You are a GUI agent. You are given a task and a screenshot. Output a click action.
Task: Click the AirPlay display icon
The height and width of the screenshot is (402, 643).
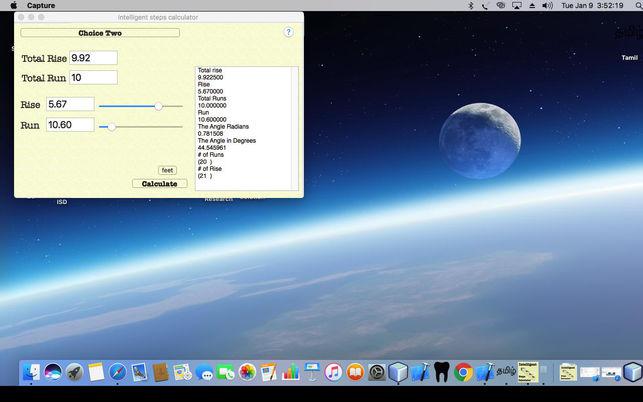[x=516, y=5]
